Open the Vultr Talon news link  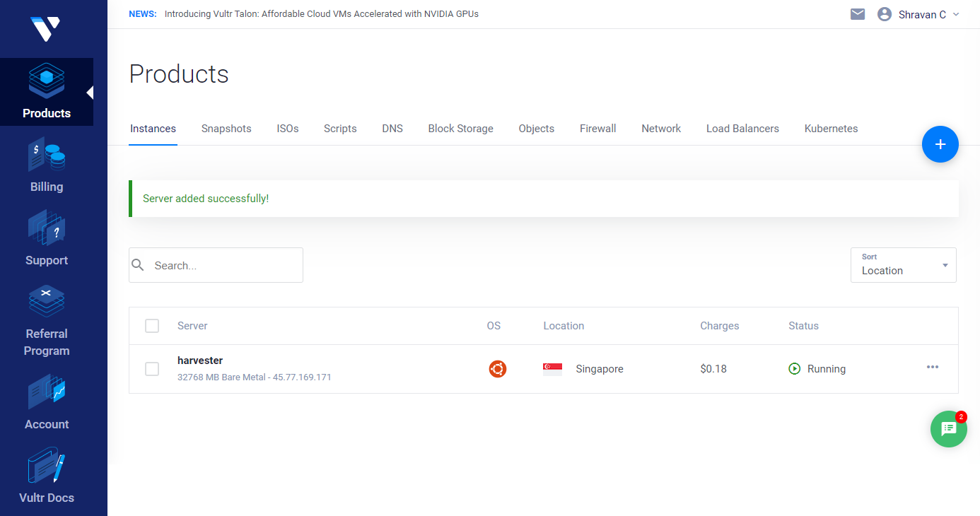(x=322, y=14)
